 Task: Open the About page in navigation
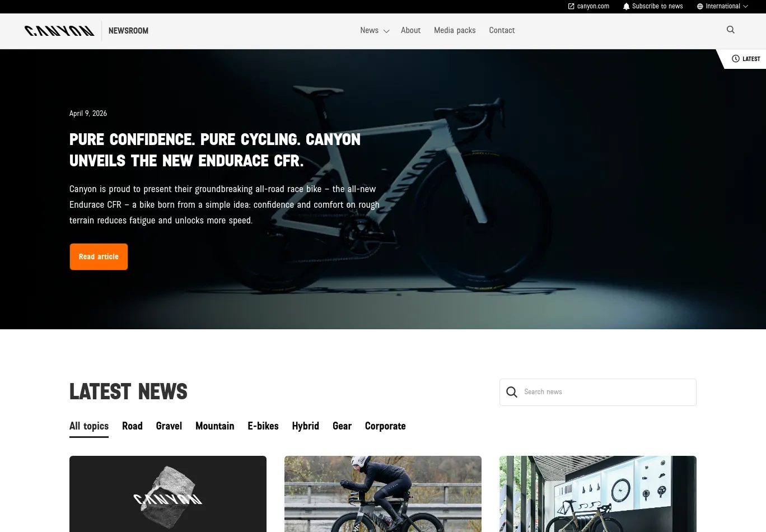pos(410,30)
